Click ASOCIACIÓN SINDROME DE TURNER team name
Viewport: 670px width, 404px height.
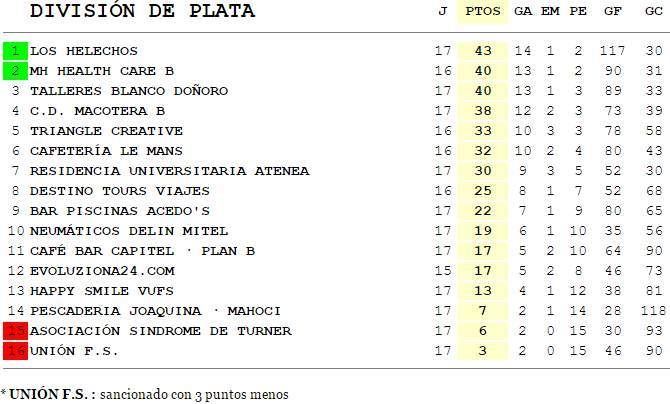point(160,331)
